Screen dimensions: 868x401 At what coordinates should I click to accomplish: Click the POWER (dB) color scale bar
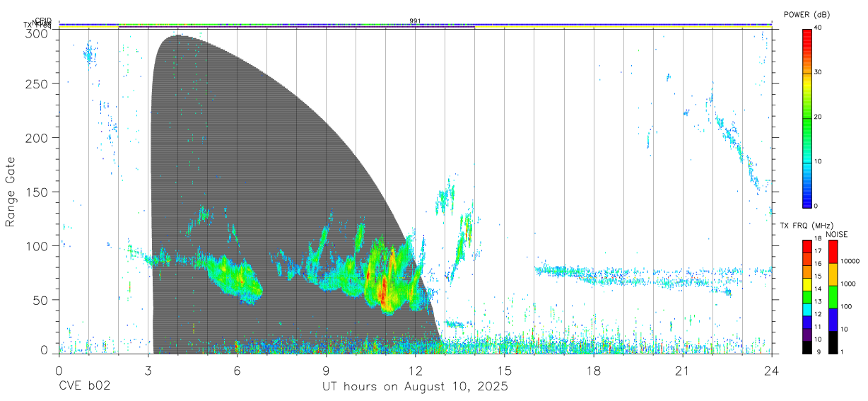tap(807, 117)
